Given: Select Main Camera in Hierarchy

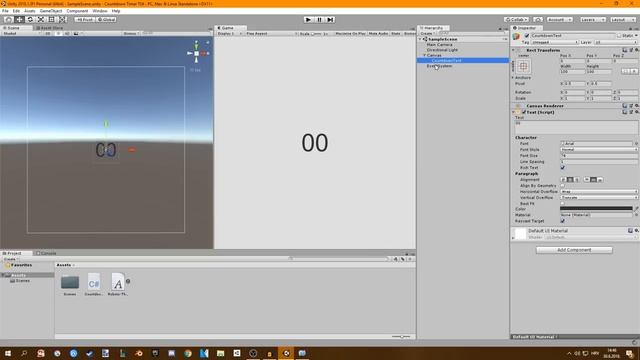Looking at the screenshot, I should tap(440, 44).
